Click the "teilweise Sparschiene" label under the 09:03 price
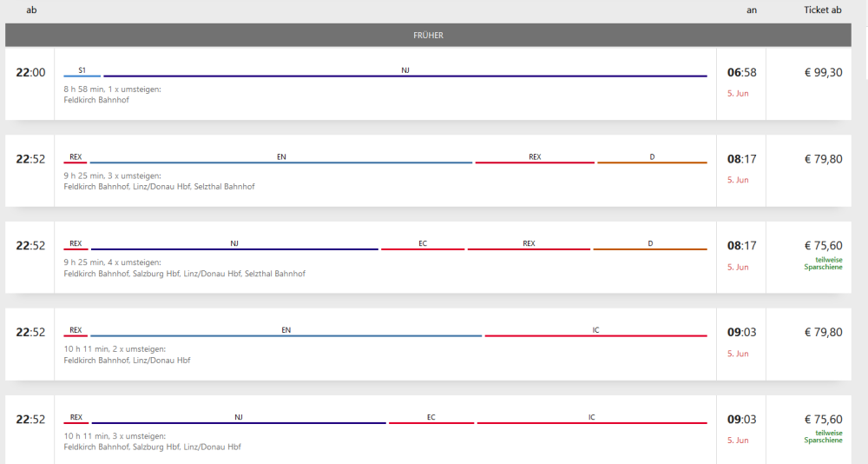 pyautogui.click(x=823, y=436)
